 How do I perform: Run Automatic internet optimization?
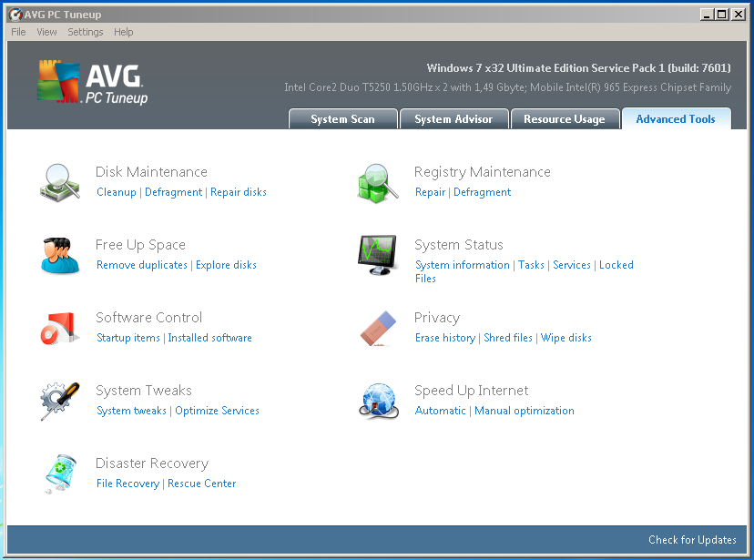[x=441, y=411]
